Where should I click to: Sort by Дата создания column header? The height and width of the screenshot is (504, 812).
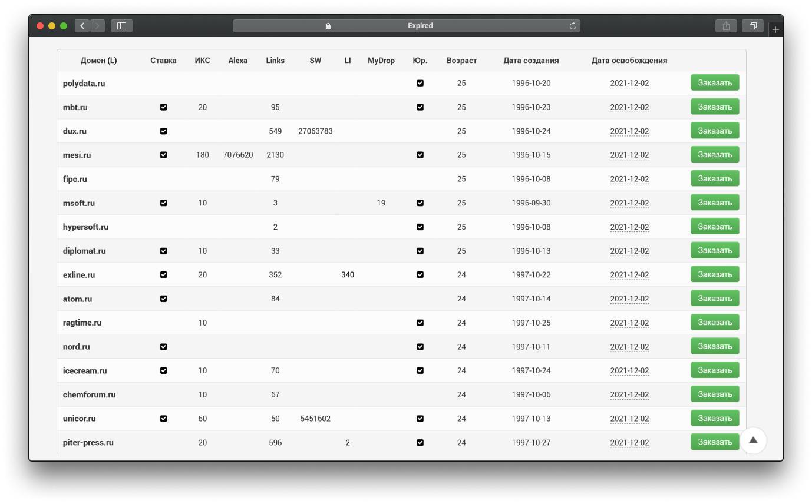tap(531, 61)
